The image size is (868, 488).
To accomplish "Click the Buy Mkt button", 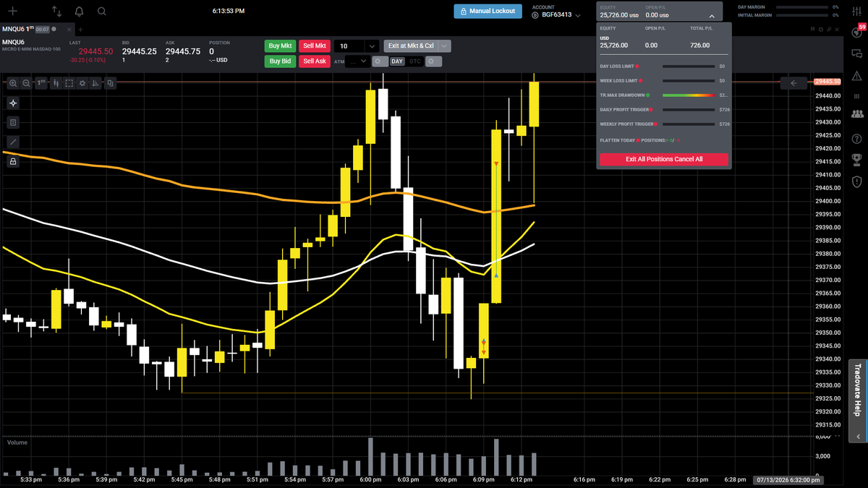I will [280, 46].
